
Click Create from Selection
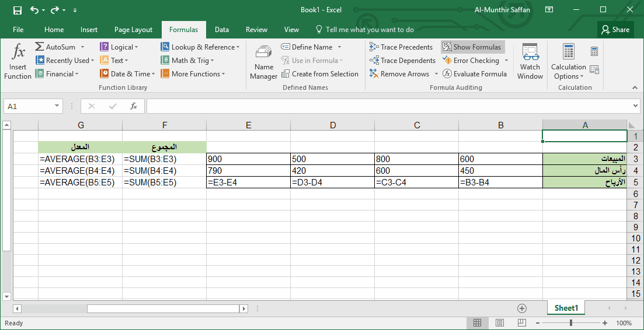point(319,74)
